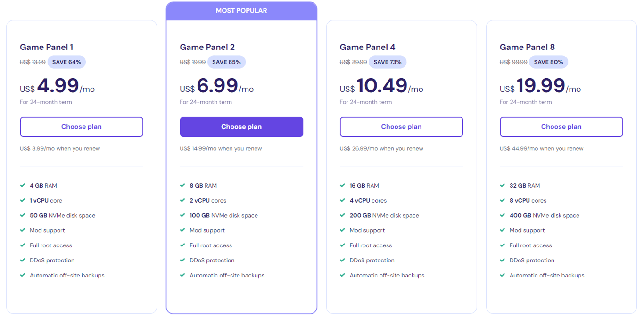Image resolution: width=644 pixels, height=318 pixels.
Task: Click the MOST POPULAR banner
Action: [x=241, y=10]
